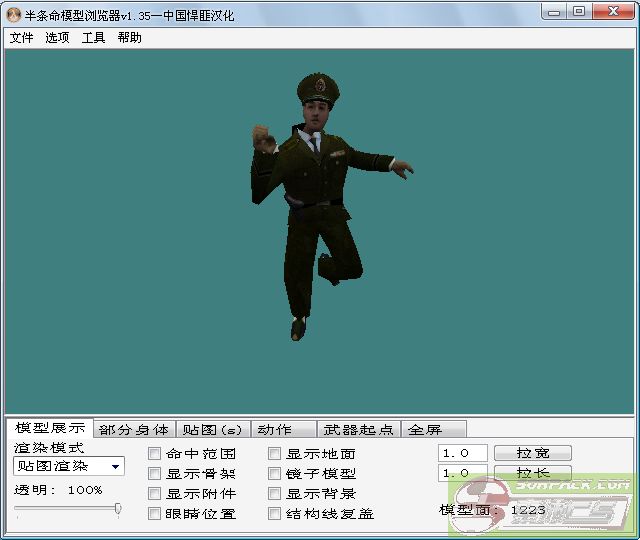Switch to the 贴图(s) tab
The image size is (640, 540).
click(212, 430)
